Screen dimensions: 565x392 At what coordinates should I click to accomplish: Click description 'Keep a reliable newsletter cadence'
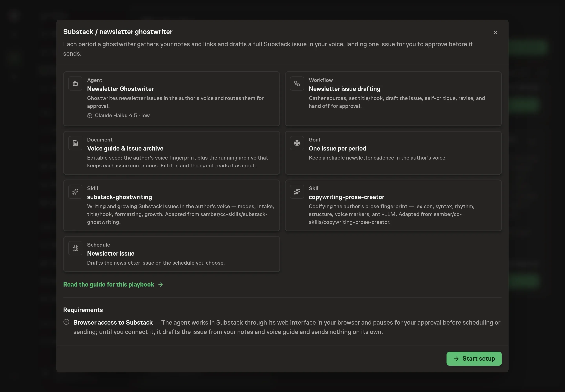378,158
